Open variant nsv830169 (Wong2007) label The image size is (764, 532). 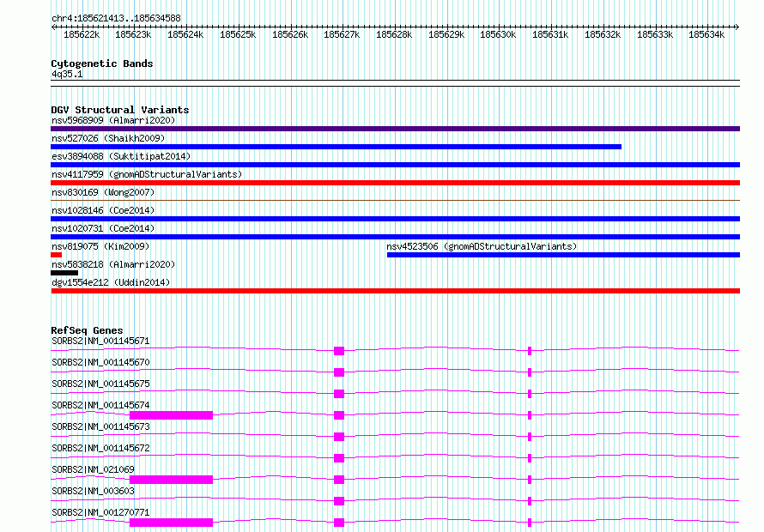[103, 192]
